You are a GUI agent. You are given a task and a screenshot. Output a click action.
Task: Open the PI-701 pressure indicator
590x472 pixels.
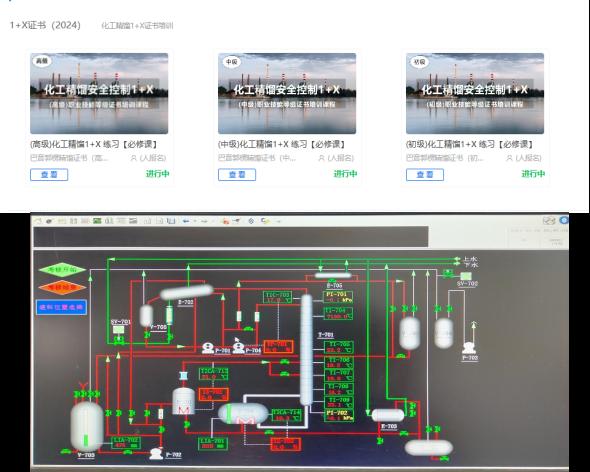coord(338,297)
